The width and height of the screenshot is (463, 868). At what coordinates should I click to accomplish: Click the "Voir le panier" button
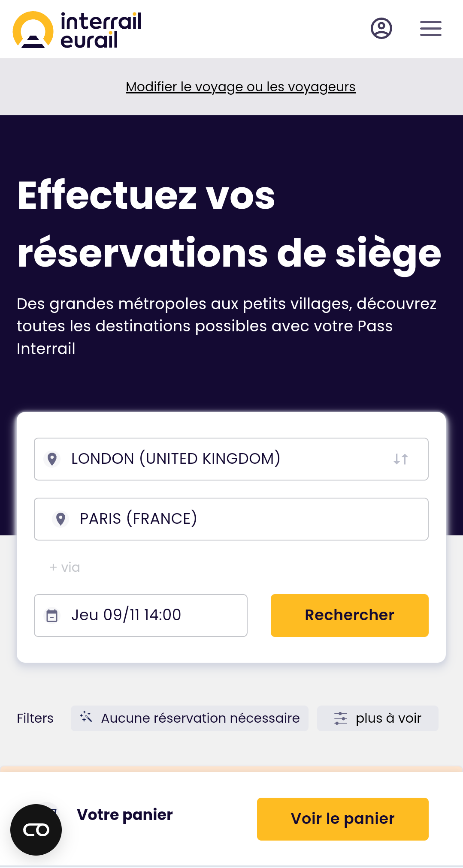coord(342,819)
